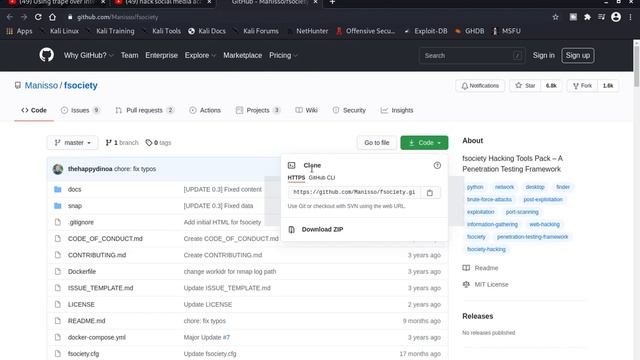Click the browser back arrow
This screenshot has height=360, width=640.
point(10,17)
